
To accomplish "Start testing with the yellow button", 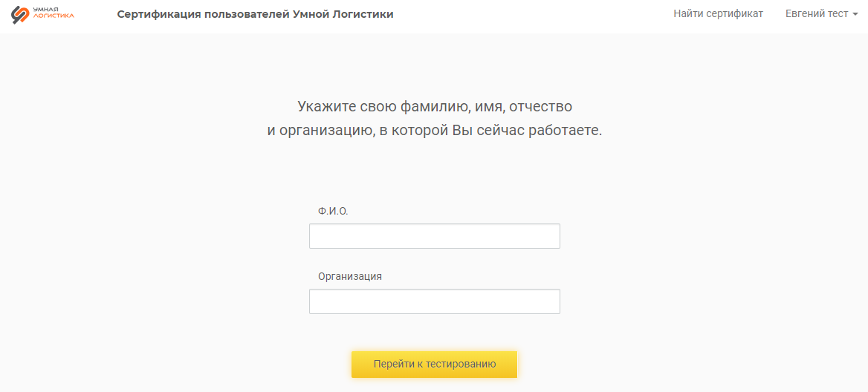I will pos(435,365).
